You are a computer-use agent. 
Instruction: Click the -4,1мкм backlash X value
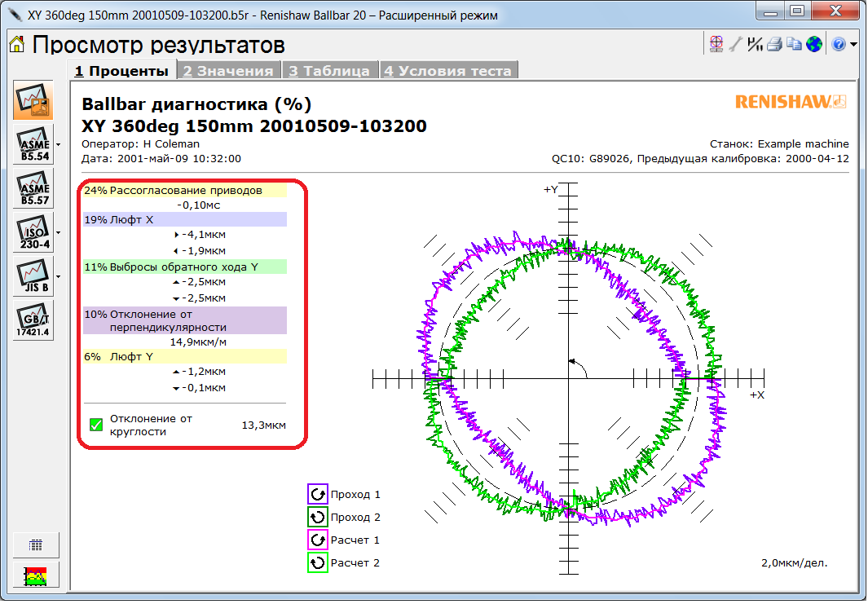(204, 234)
